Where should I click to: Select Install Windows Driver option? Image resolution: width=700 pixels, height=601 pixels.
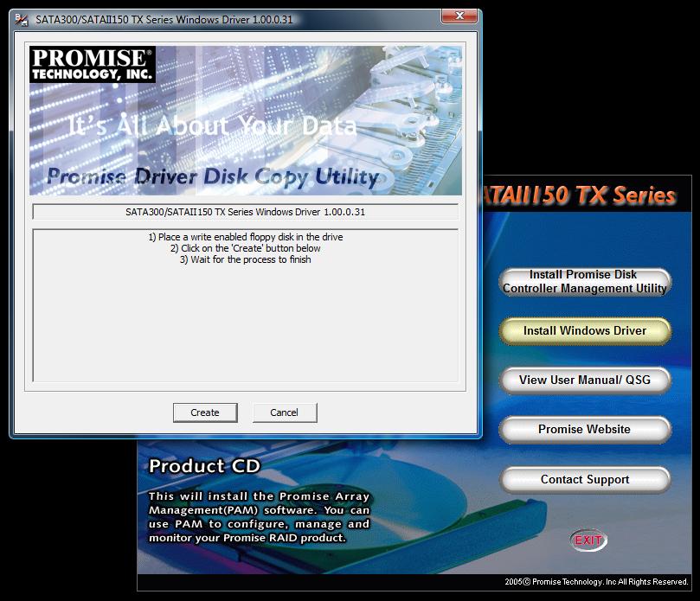pos(585,331)
